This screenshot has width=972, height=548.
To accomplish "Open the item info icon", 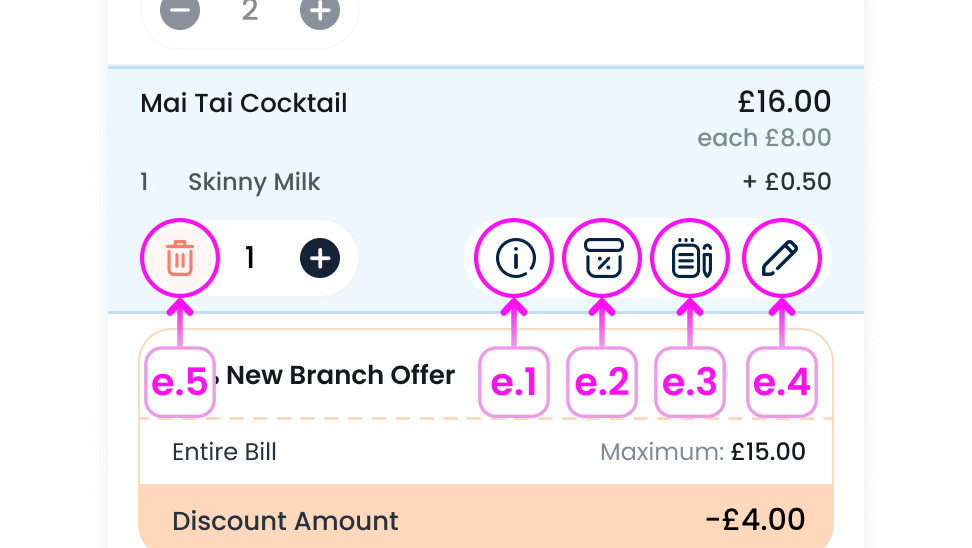I will pyautogui.click(x=515, y=259).
